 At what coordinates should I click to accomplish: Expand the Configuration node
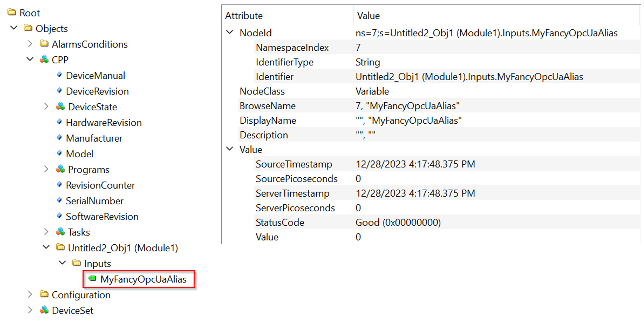(30, 294)
